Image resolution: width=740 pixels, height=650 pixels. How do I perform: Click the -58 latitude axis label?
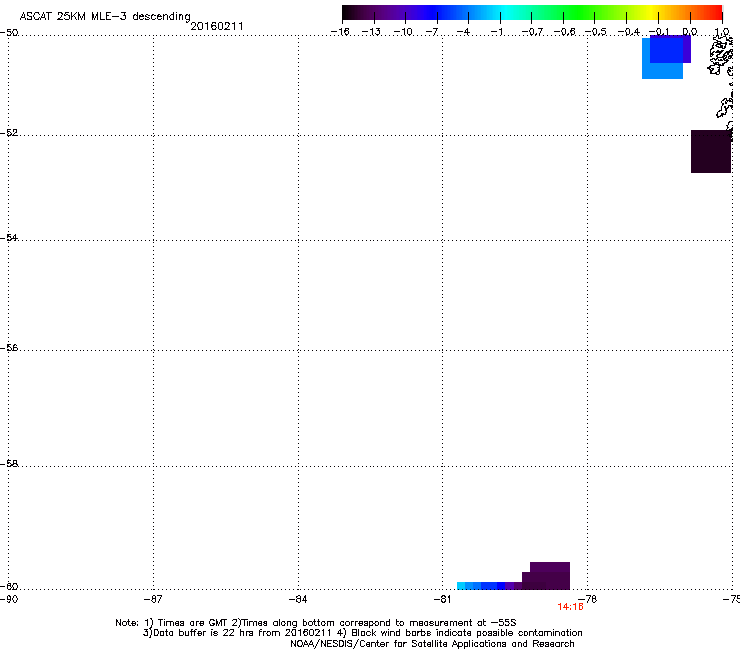(9, 464)
